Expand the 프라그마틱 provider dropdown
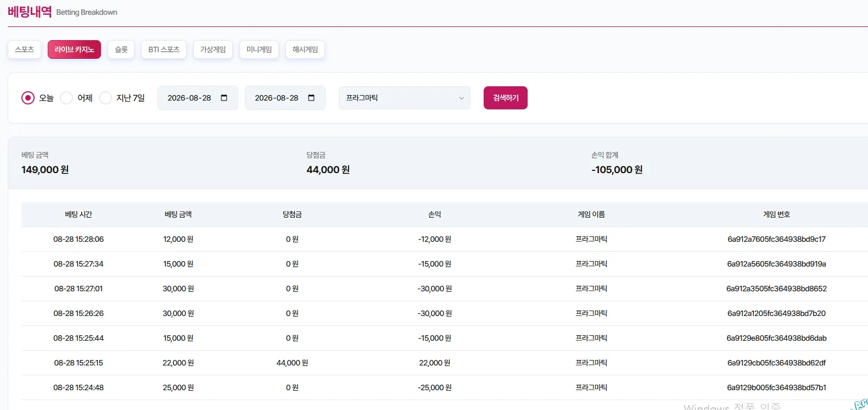The image size is (868, 410). pyautogui.click(x=405, y=98)
